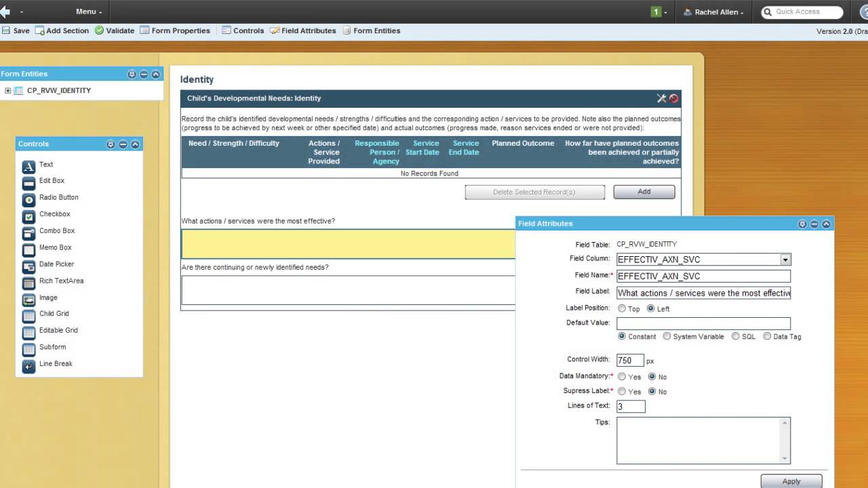This screenshot has width=868, height=488.
Task: Open Form Properties from toolbar
Action: 175,30
